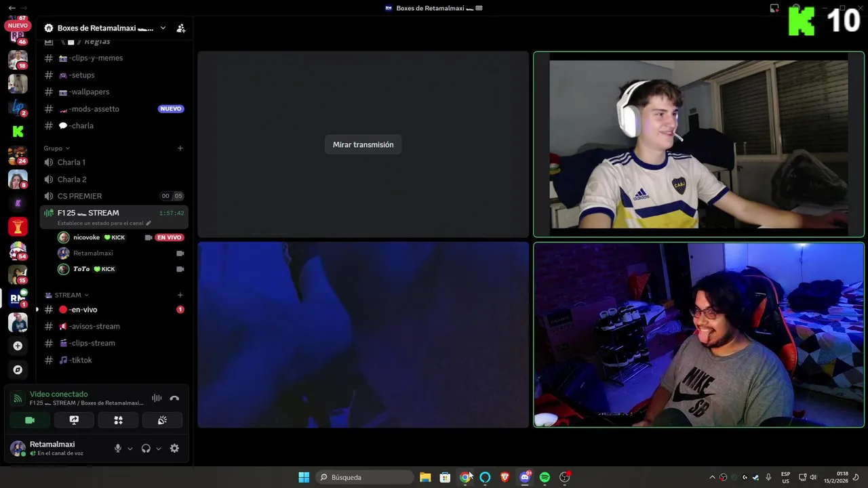This screenshot has width=868, height=488.
Task: Click Mirar transmisión button
Action: pyautogui.click(x=363, y=144)
